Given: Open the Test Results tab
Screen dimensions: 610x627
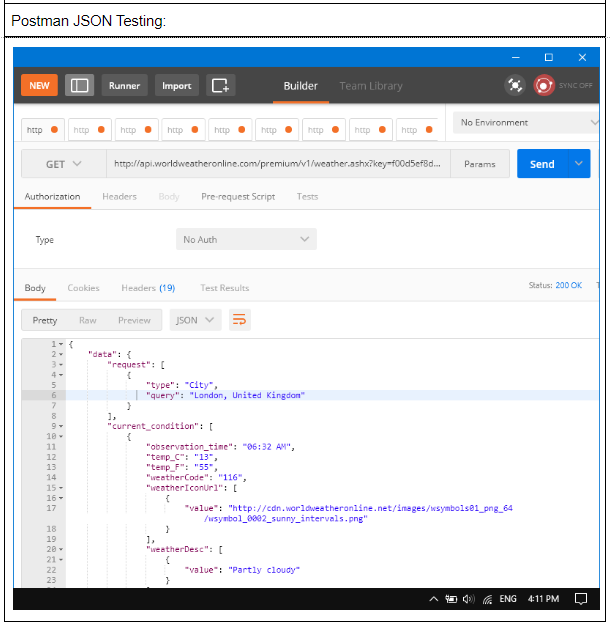Looking at the screenshot, I should pyautogui.click(x=224, y=288).
